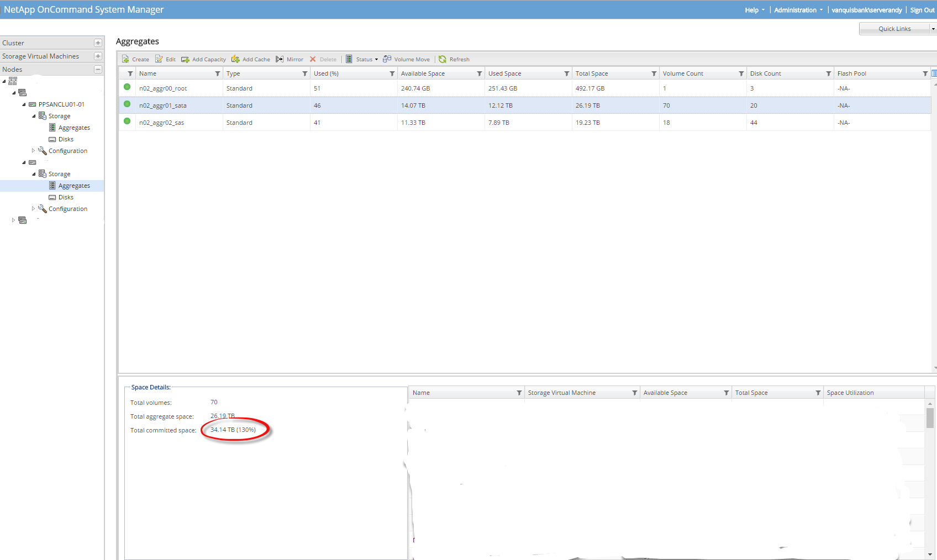Open the Quick Links dropdown
This screenshot has height=560, width=937.
(933, 29)
